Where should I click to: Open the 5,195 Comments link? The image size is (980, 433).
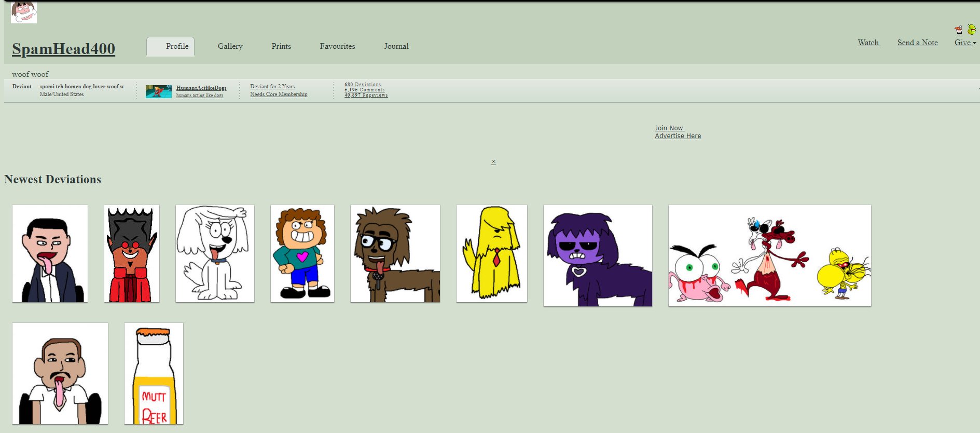(365, 90)
